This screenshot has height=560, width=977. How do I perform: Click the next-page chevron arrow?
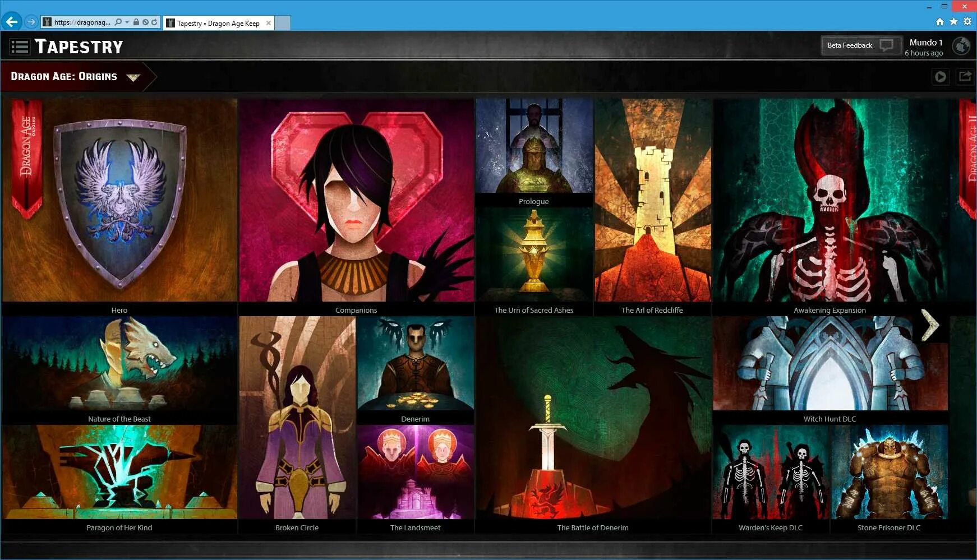[930, 325]
